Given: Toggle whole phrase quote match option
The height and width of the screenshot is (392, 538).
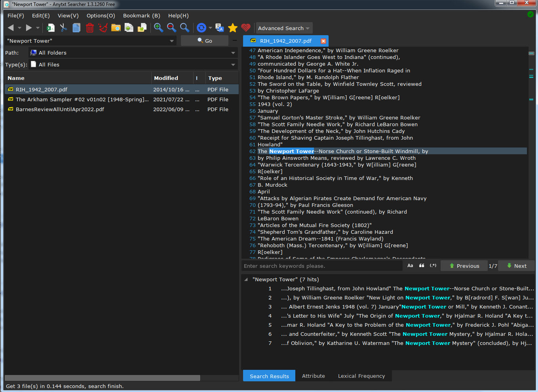Looking at the screenshot, I should [422, 266].
